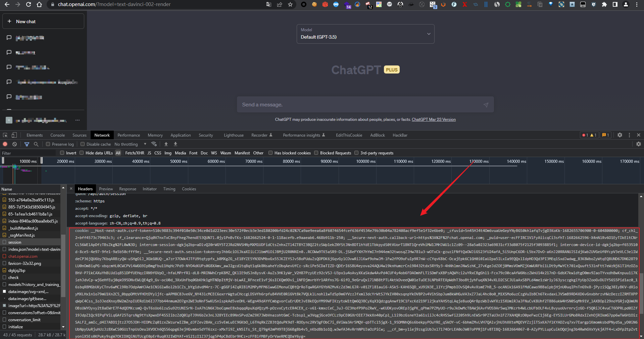Open the Network panel settings gear
The height and width of the screenshot is (339, 644).
tap(639, 144)
